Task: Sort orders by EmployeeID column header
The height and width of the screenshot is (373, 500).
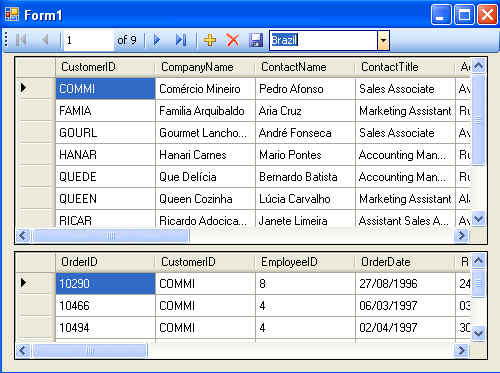Action: [305, 262]
